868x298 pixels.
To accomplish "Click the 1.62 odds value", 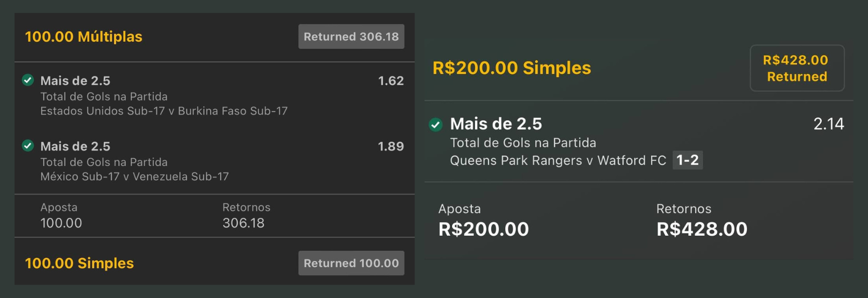I will click(390, 80).
